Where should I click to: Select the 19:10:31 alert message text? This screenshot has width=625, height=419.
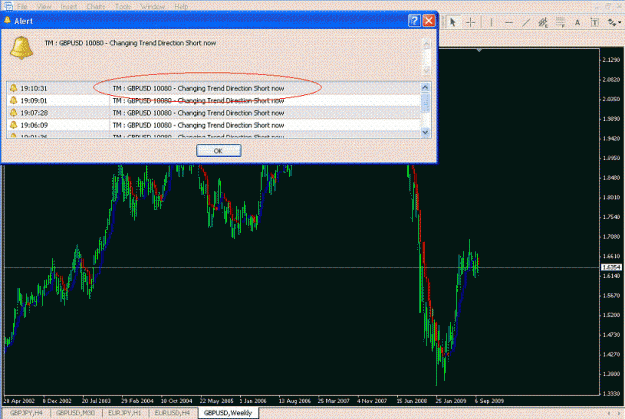pos(198,89)
